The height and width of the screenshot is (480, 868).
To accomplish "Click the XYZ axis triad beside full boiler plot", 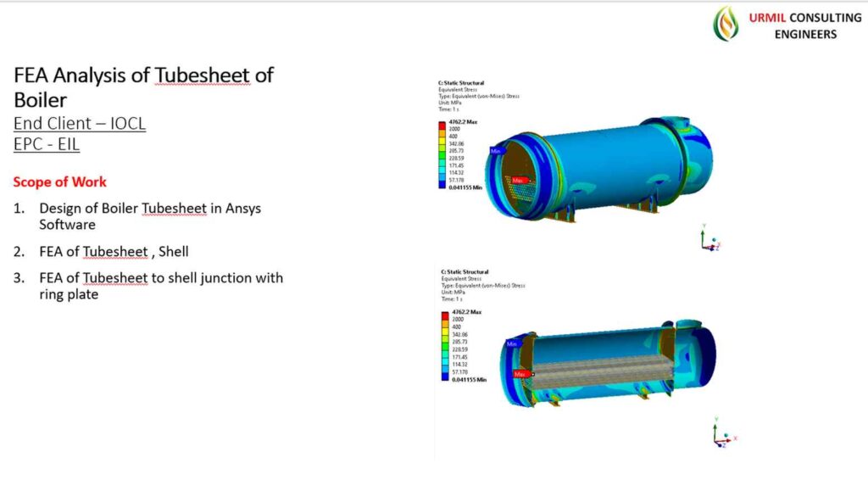I will (x=711, y=239).
